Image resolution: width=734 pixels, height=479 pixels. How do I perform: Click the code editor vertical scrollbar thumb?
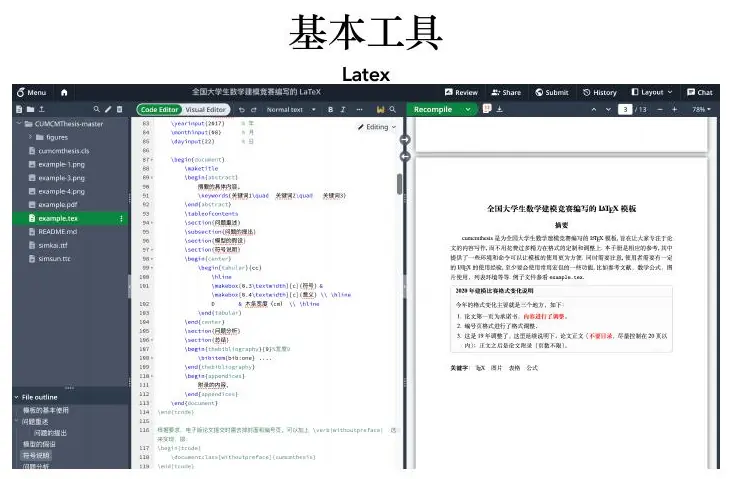(x=399, y=184)
